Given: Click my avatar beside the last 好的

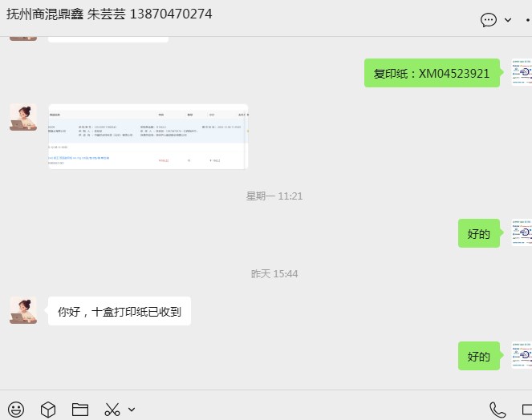Looking at the screenshot, I should [x=522, y=355].
